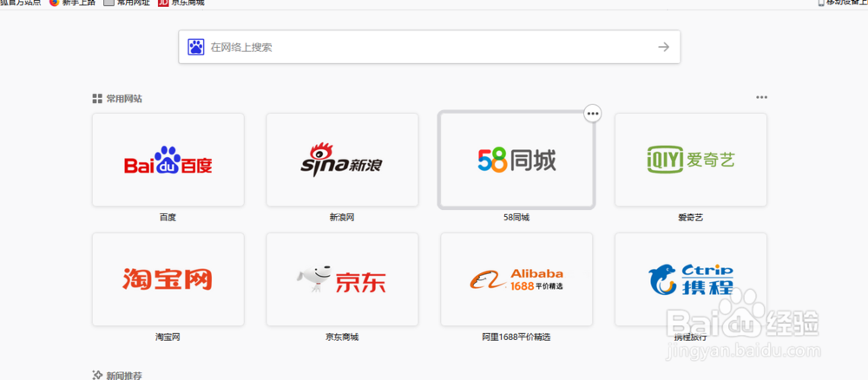This screenshot has width=868, height=380.
Task: Focus the web search input field
Action: tap(429, 47)
